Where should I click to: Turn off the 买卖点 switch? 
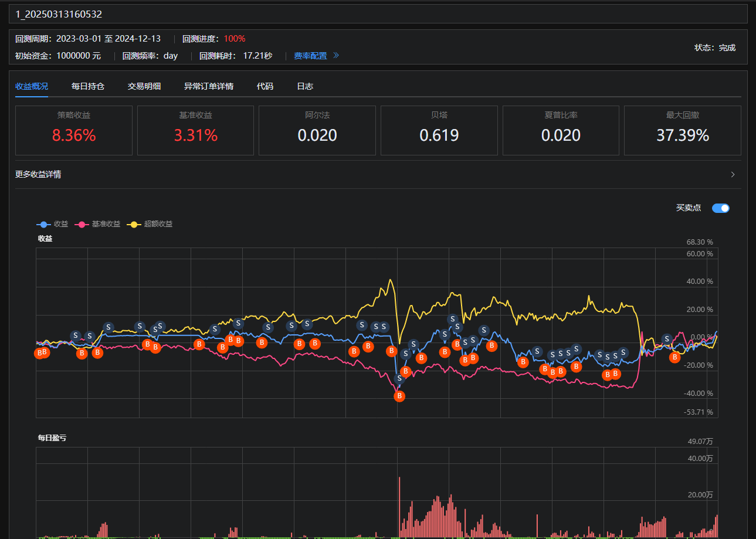[x=720, y=208]
